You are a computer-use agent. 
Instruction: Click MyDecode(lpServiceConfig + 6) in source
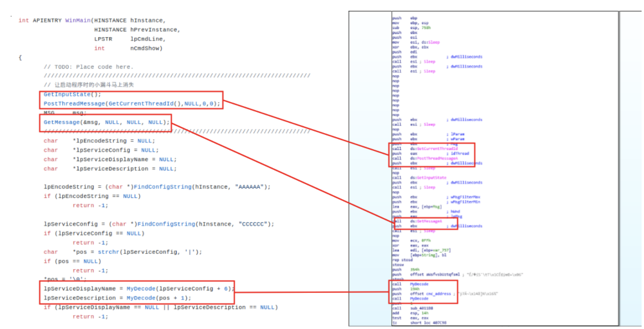tap(180, 289)
